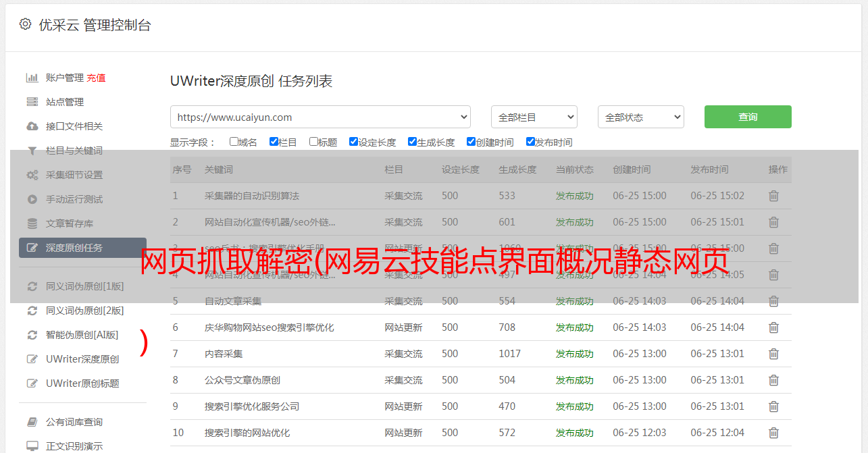Viewport: 868px width, 453px height.
Task: Click the 账户管理 bar chart icon
Action: pyautogui.click(x=32, y=78)
